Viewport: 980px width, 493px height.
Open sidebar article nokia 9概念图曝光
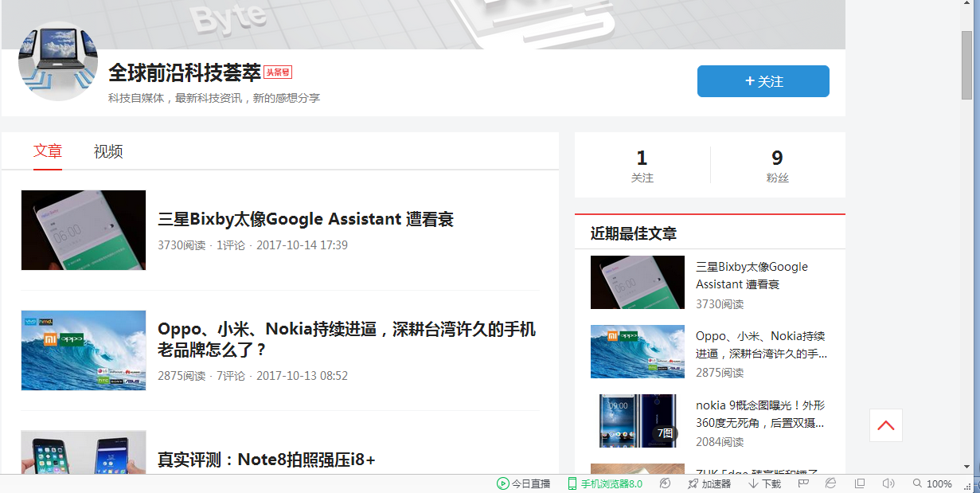coord(760,414)
